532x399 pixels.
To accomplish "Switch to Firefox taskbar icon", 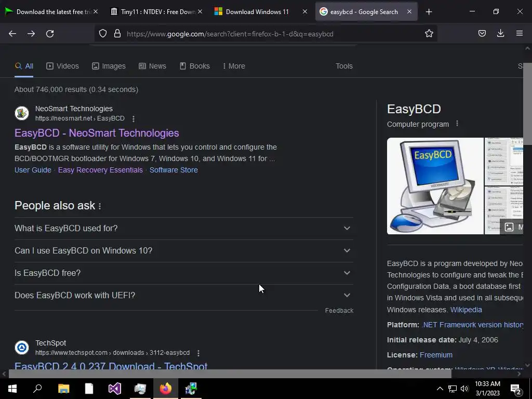I will click(166, 389).
